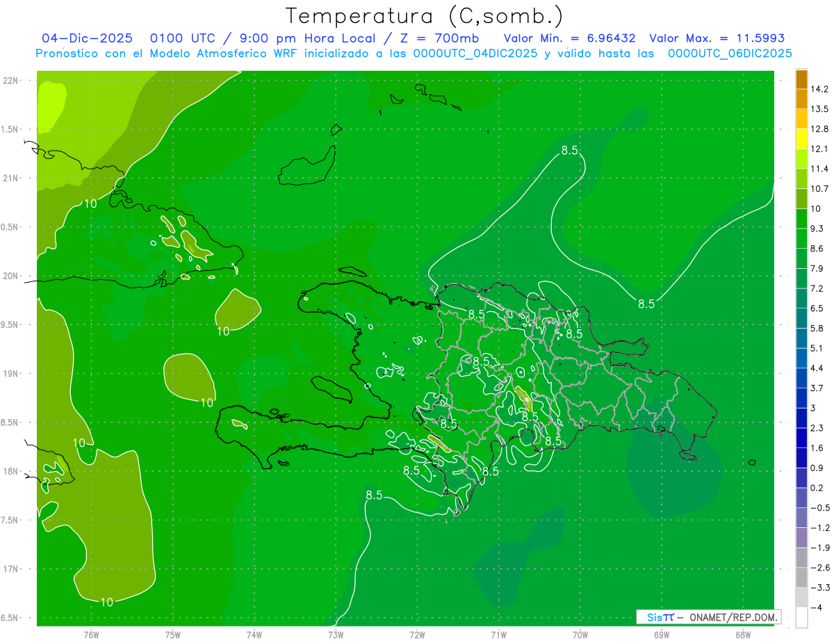The width and height of the screenshot is (834, 644).
Task: Click the "0000UTC_06DIC2025" valid-until timestamp
Action: [x=730, y=53]
